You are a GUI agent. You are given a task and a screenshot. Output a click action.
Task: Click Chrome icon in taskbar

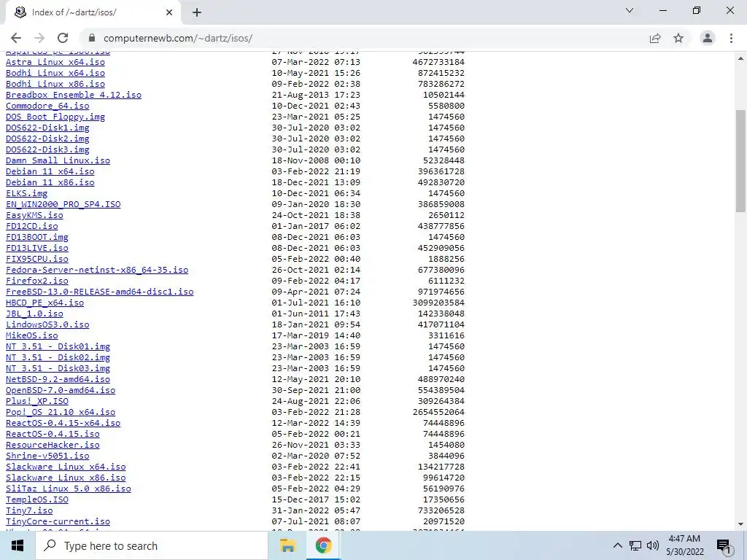click(x=323, y=545)
